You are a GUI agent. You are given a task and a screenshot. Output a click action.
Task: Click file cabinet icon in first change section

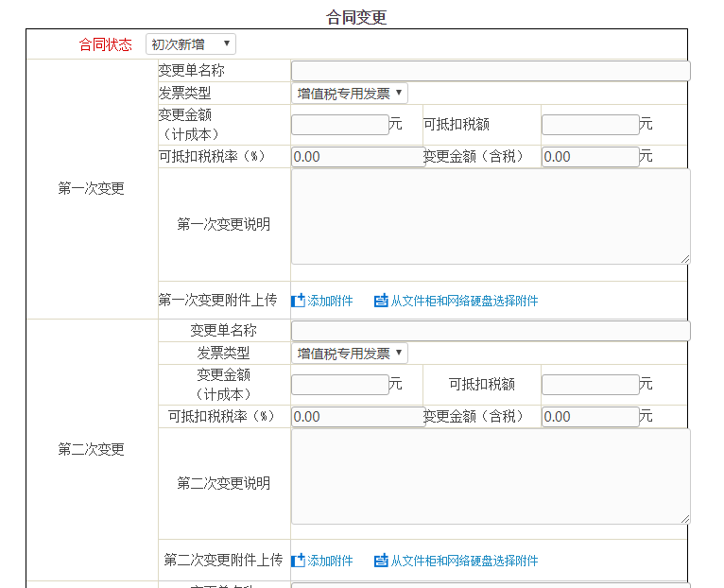[381, 301]
